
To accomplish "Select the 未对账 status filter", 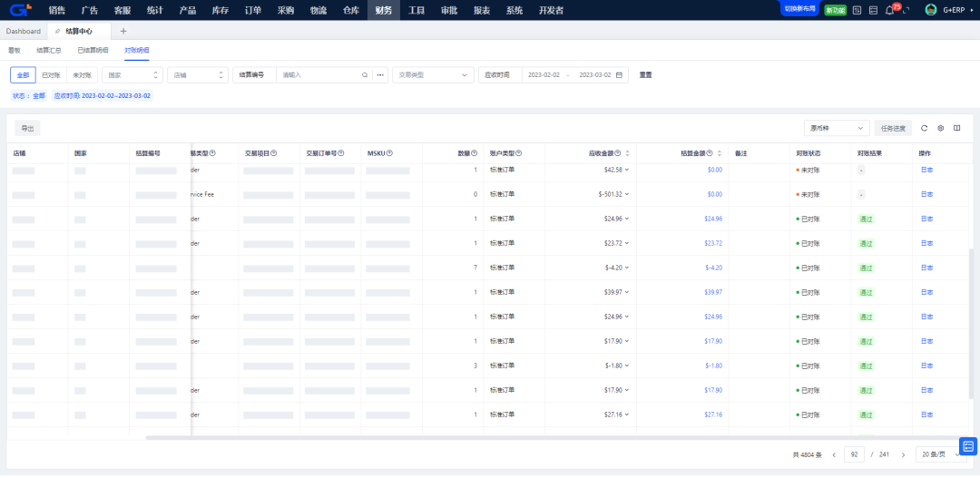I will coord(82,75).
